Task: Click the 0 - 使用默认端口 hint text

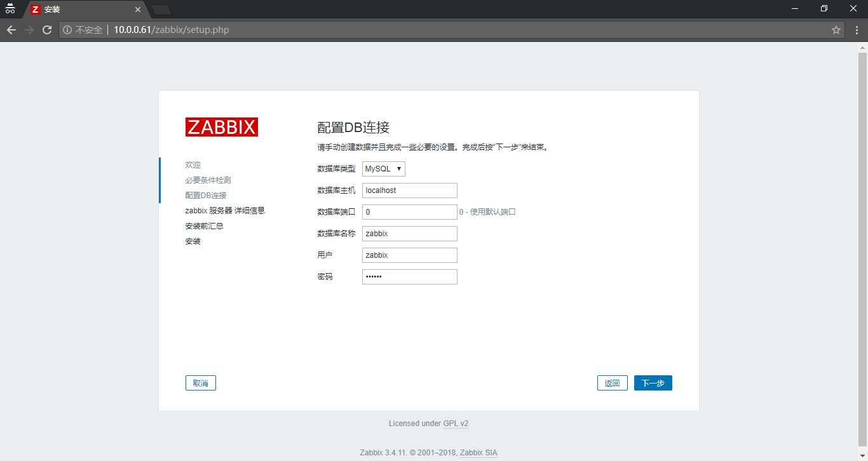Action: (x=487, y=212)
